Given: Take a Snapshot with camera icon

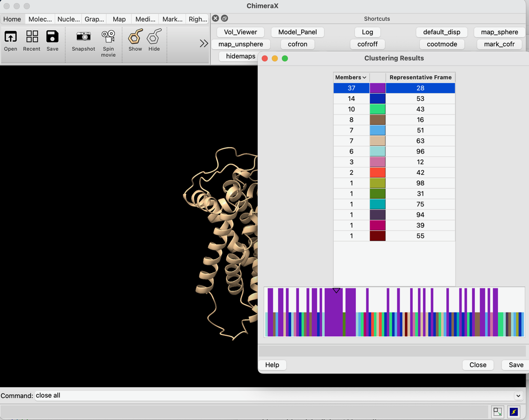Looking at the screenshot, I should pyautogui.click(x=83, y=40).
